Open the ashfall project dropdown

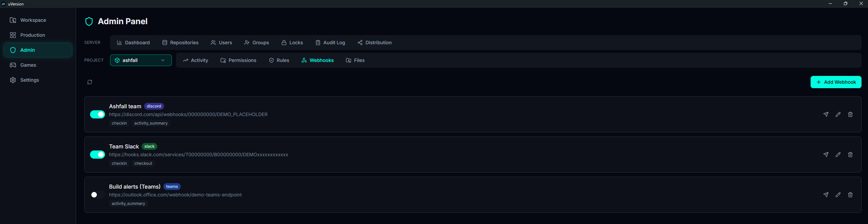(141, 60)
